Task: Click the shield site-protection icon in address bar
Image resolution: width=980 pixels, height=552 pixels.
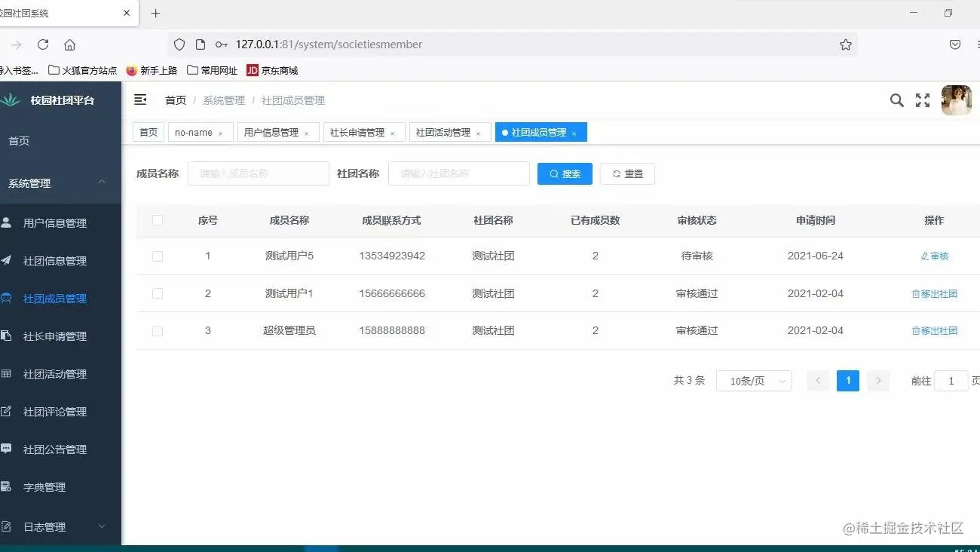Action: tap(179, 44)
